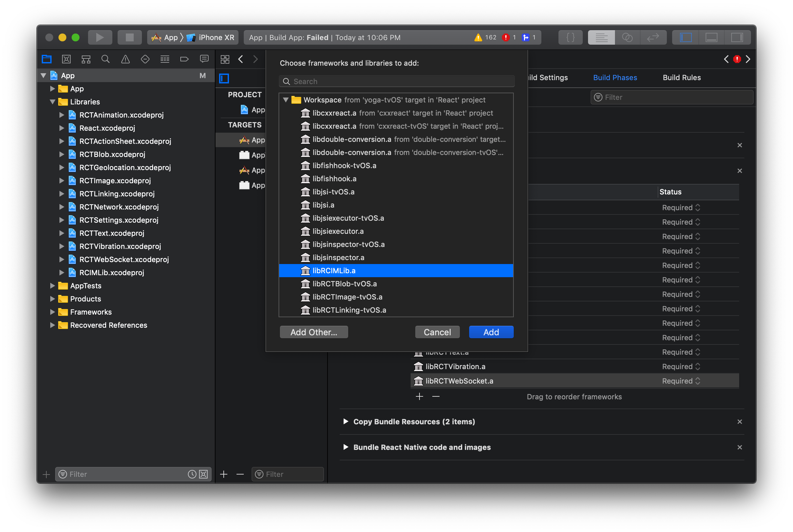Change Required status for libRCTWebSocket.a
Image resolution: width=793 pixels, height=532 pixels.
pyautogui.click(x=681, y=381)
